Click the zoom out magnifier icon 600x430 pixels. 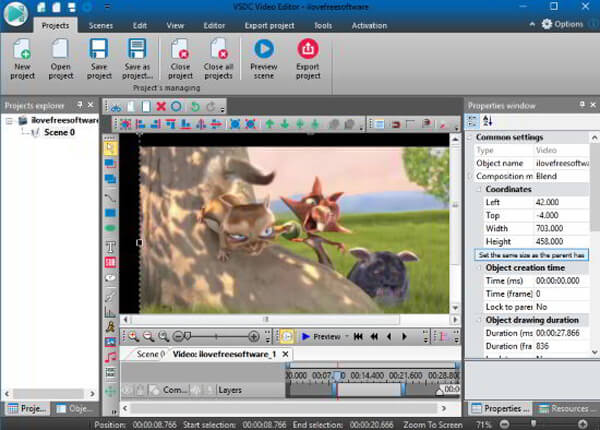[x=148, y=337]
